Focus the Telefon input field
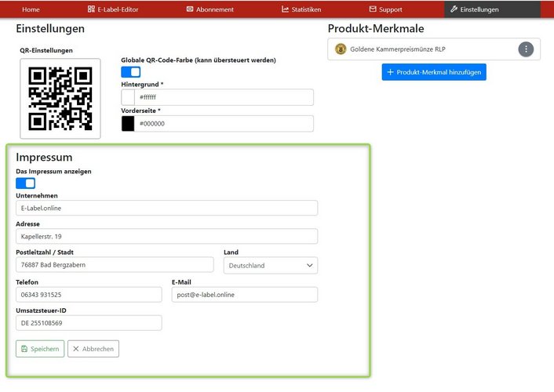The width and height of the screenshot is (554, 392). [x=89, y=295]
